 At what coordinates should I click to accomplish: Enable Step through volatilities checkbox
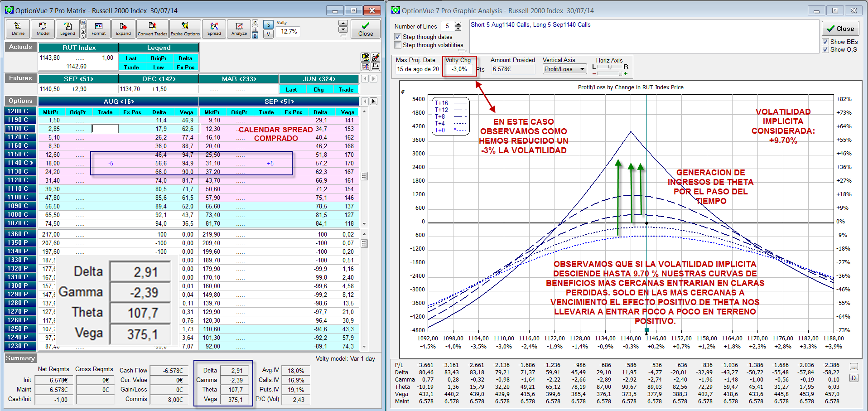pos(398,45)
